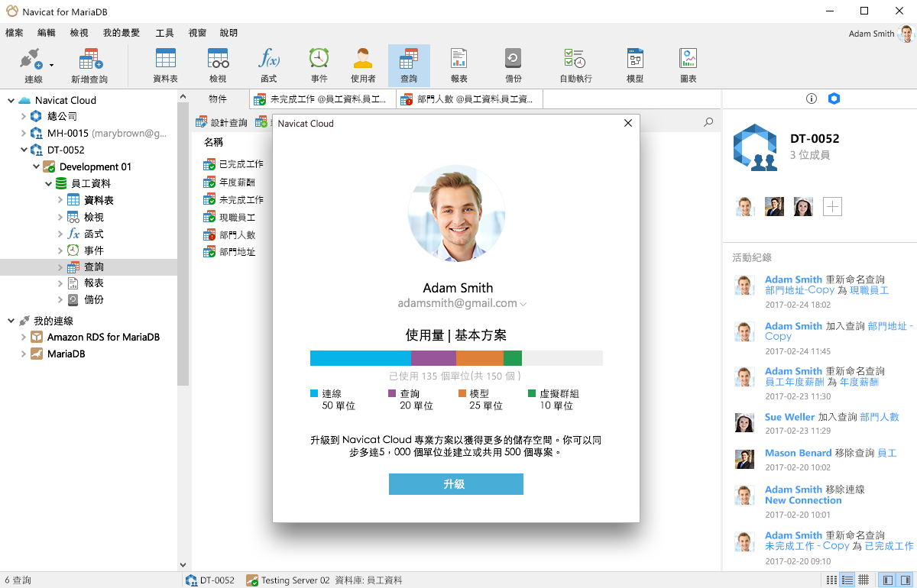This screenshot has width=917, height=588.
Task: Collapse the 我的連線 tree node
Action: (x=11, y=321)
